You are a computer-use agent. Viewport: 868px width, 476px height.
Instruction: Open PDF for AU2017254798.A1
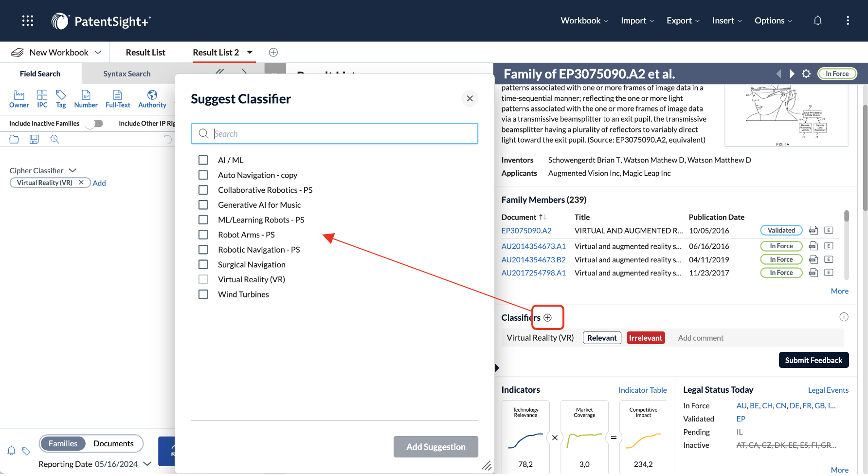point(813,273)
